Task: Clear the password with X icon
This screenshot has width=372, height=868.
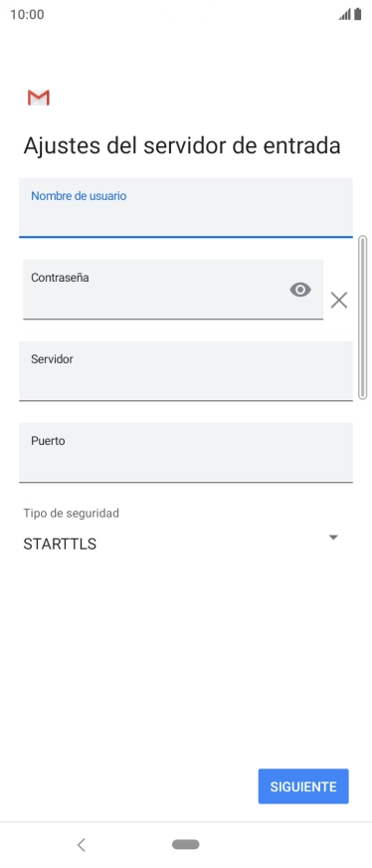Action: point(339,300)
